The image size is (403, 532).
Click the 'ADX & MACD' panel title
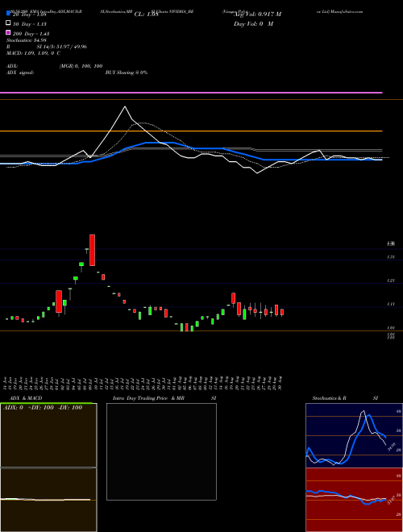click(26, 398)
